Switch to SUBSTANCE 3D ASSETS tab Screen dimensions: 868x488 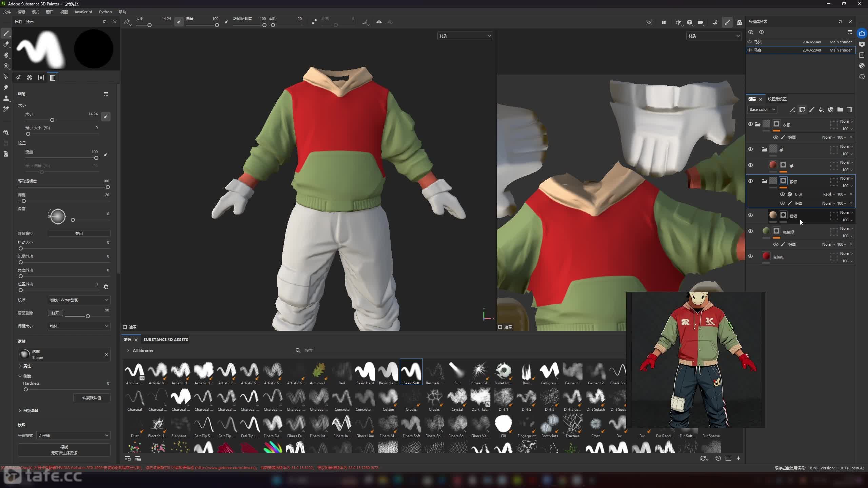[x=165, y=340]
